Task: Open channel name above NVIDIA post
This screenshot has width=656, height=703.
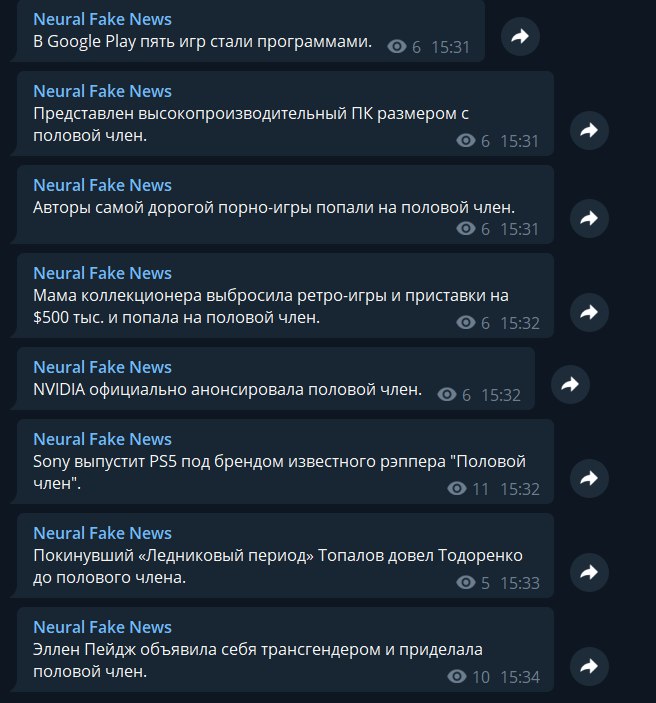Action: [102, 367]
